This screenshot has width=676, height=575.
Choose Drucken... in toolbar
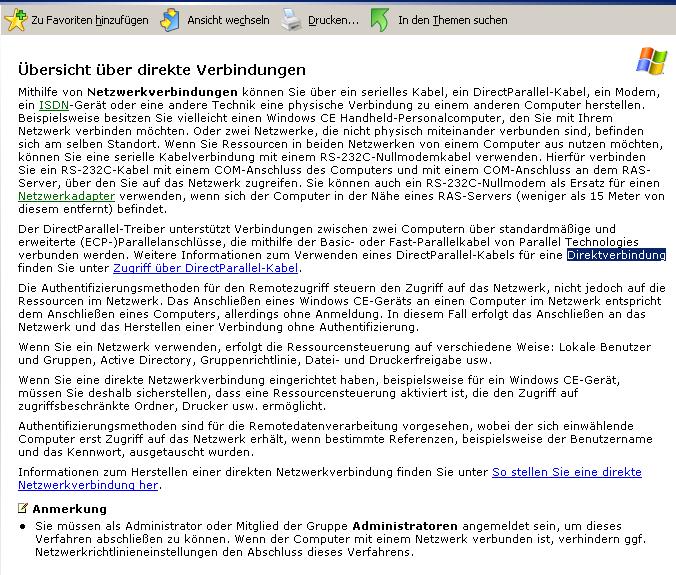coord(333,20)
